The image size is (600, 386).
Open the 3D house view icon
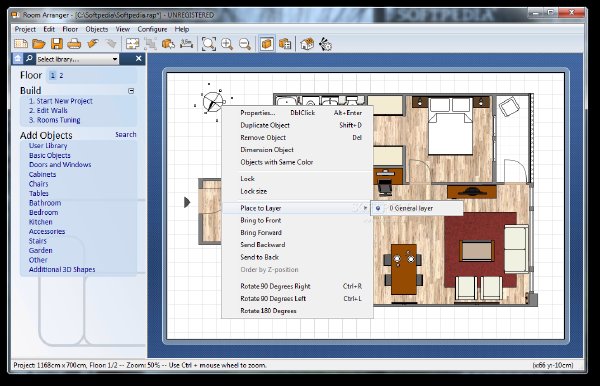tap(307, 44)
